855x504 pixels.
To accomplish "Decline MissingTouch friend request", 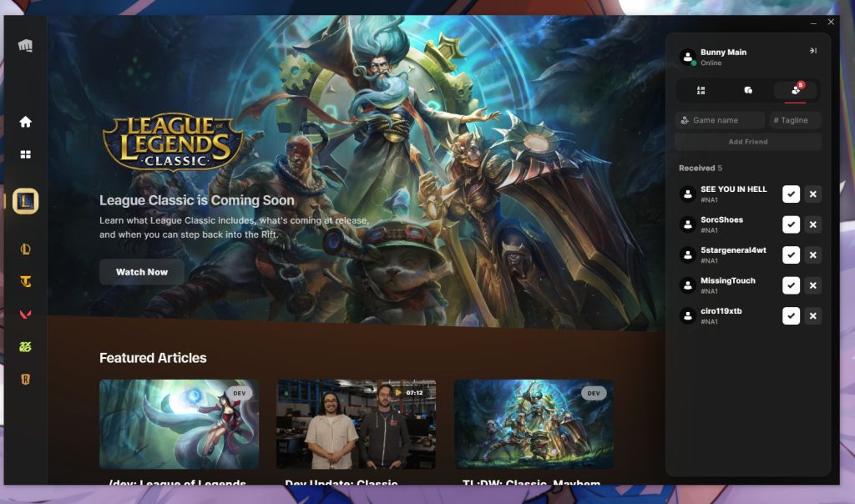I will click(812, 285).
